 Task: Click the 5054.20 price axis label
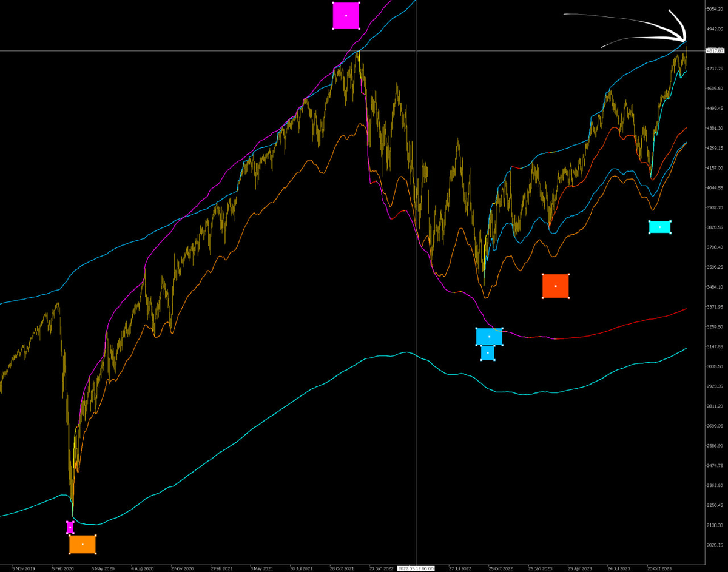716,9
